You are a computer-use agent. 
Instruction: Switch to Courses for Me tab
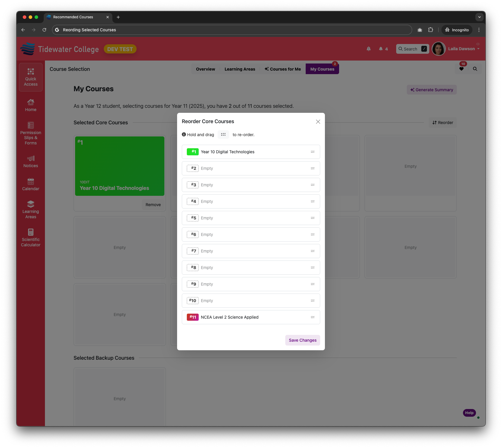tap(283, 69)
